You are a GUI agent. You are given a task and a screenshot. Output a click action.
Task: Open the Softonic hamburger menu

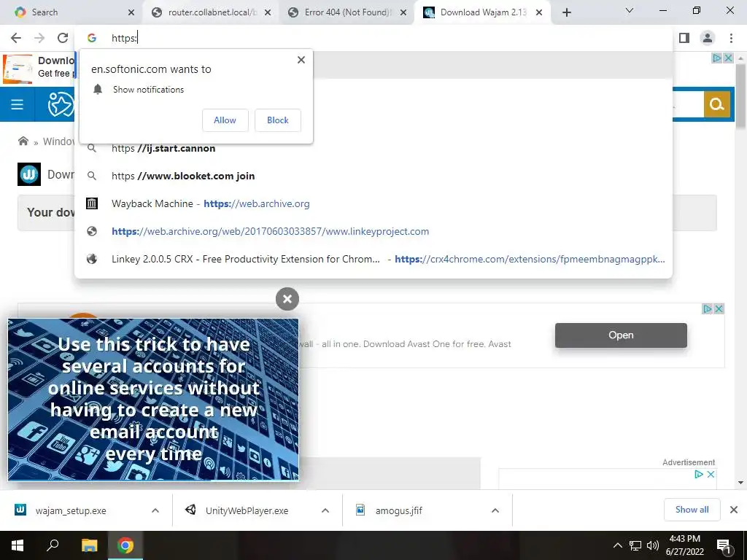[18, 104]
